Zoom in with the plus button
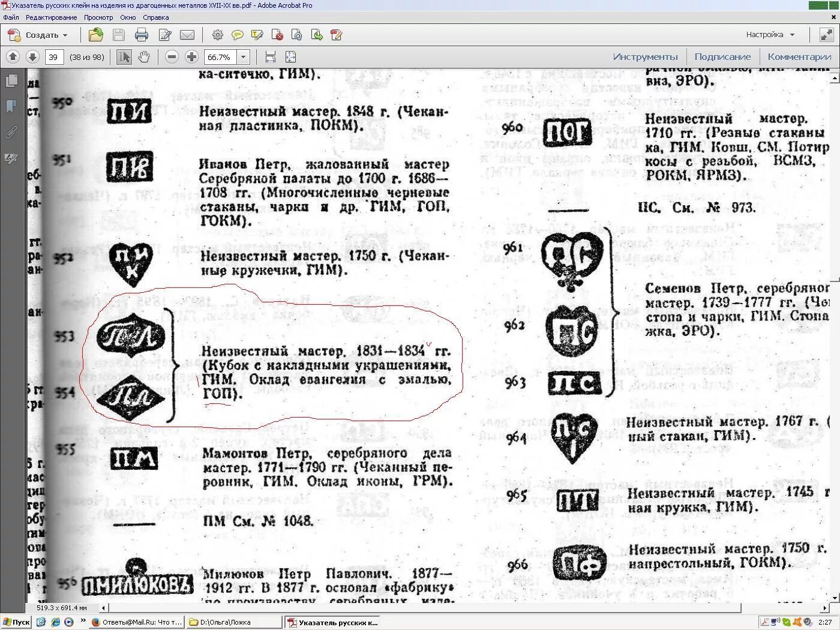This screenshot has width=840, height=630. tap(191, 57)
